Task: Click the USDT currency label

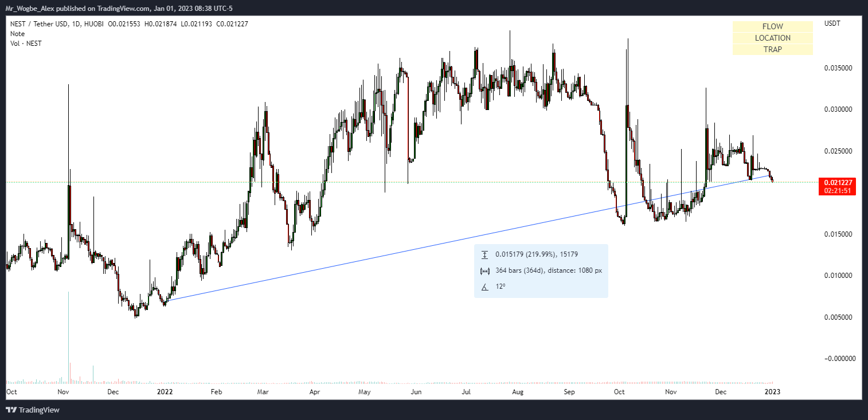Action: tap(832, 23)
